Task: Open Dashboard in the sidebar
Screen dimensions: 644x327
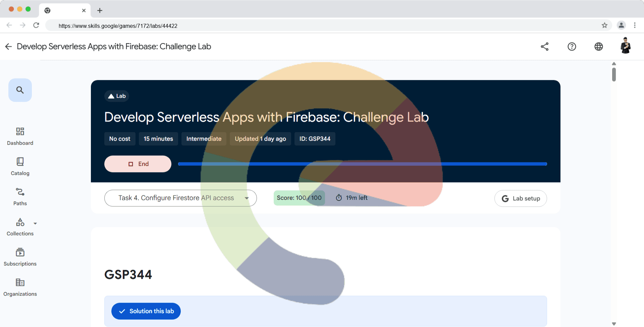Action: 20,137
